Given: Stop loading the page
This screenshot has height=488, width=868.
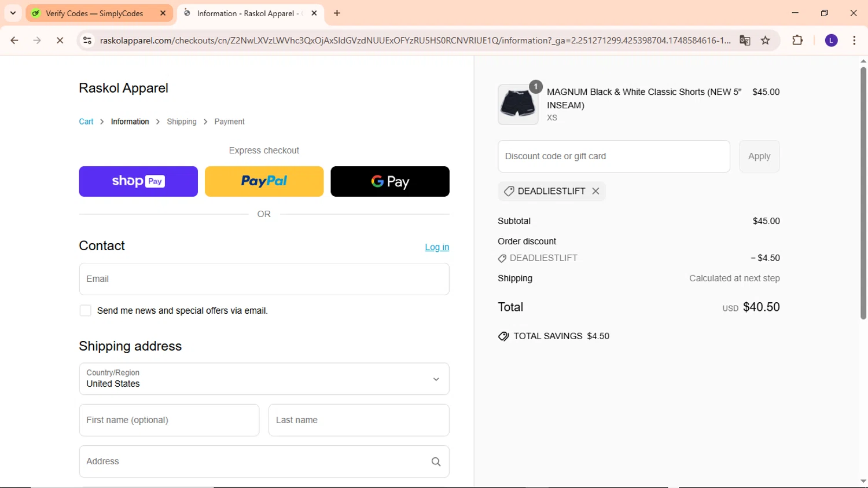Looking at the screenshot, I should (60, 41).
